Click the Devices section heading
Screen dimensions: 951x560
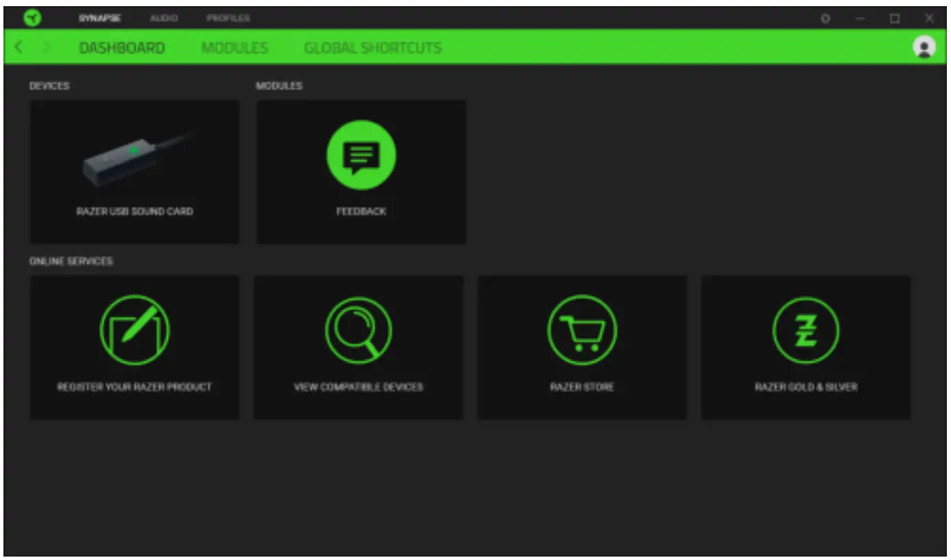pos(49,86)
